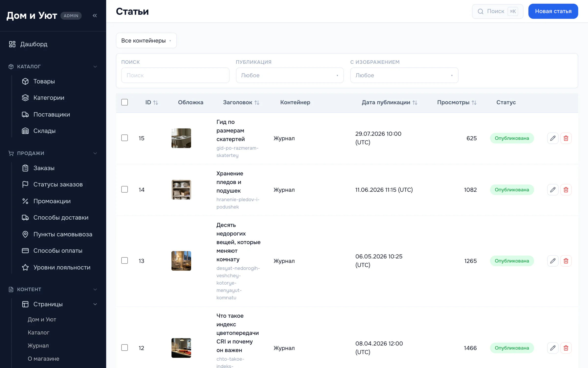Open the Журнал page link in sidebar
Screen dimensions: 588x368
click(38, 346)
